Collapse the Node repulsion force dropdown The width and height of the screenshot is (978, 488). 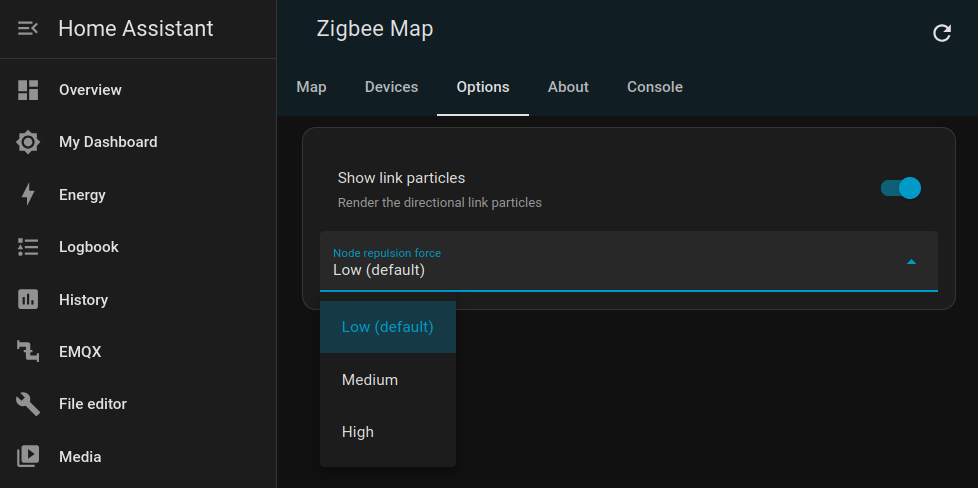[x=910, y=262]
